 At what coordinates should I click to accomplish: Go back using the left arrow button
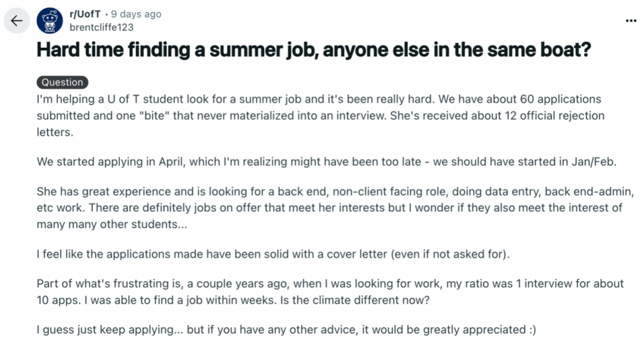[17, 20]
